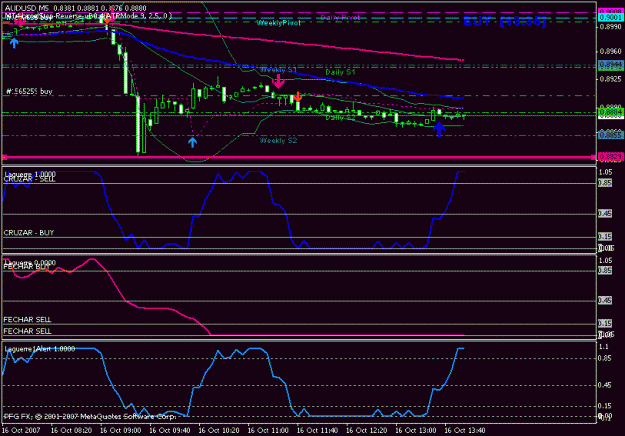The width and height of the screenshot is (625, 436).
Task: Click the 0.8990 price scale value
Action: [x=611, y=27]
